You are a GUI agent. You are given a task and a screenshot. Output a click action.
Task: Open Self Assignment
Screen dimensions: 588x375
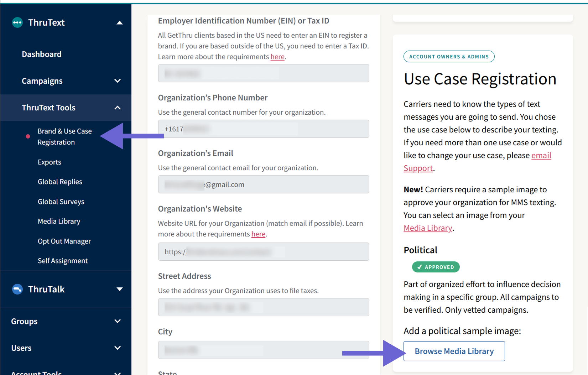click(63, 261)
